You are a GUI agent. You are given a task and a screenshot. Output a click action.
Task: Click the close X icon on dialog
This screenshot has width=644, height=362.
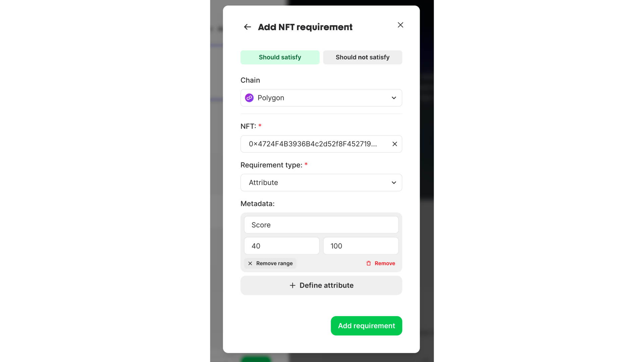point(400,25)
